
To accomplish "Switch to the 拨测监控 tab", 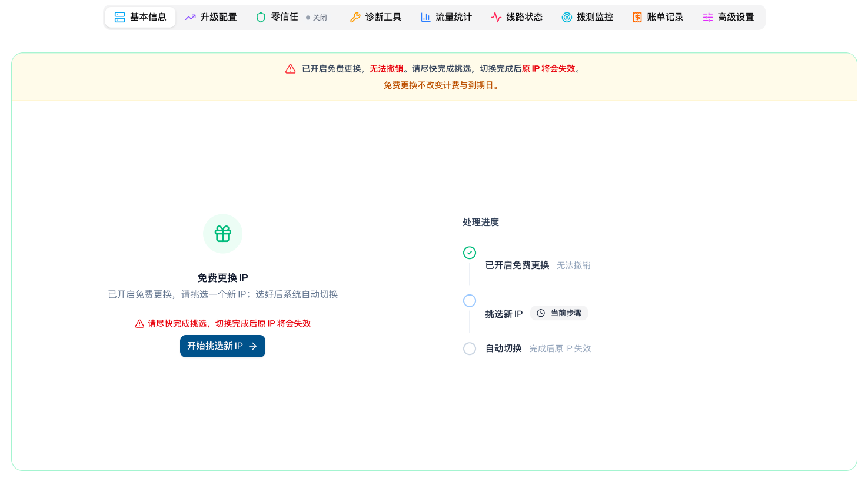I will (587, 17).
